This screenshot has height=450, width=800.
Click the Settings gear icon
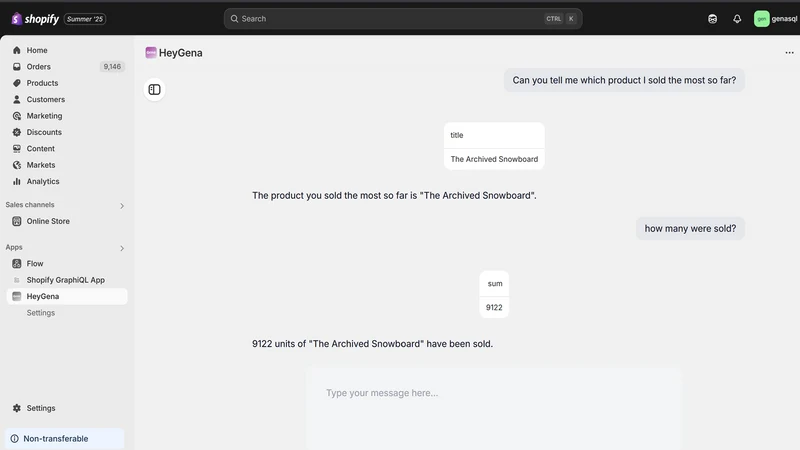(x=17, y=408)
